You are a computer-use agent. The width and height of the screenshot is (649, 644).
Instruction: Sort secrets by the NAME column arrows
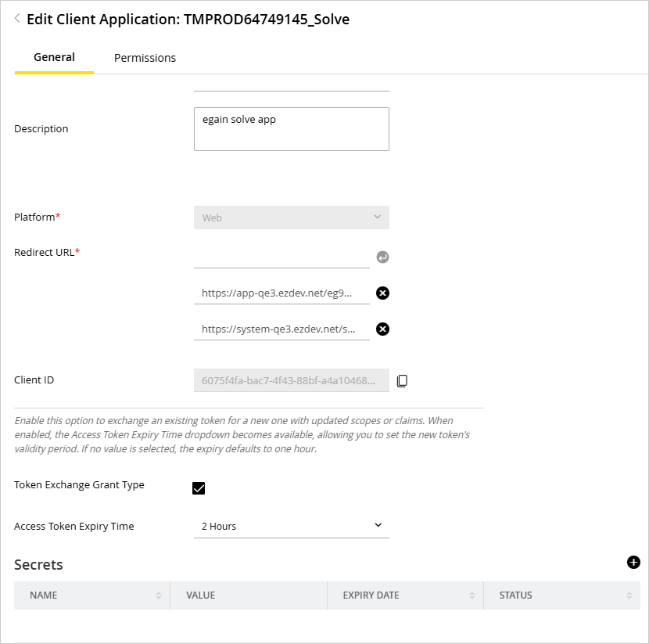[159, 595]
